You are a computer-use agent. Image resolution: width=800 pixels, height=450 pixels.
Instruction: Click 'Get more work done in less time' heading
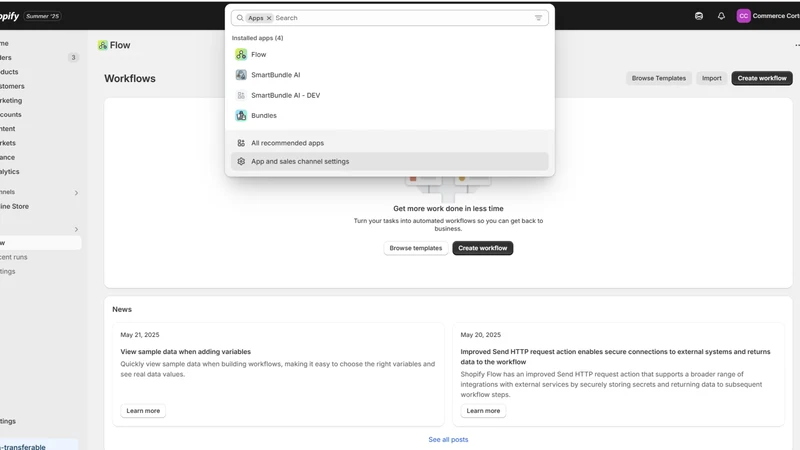[x=448, y=209]
